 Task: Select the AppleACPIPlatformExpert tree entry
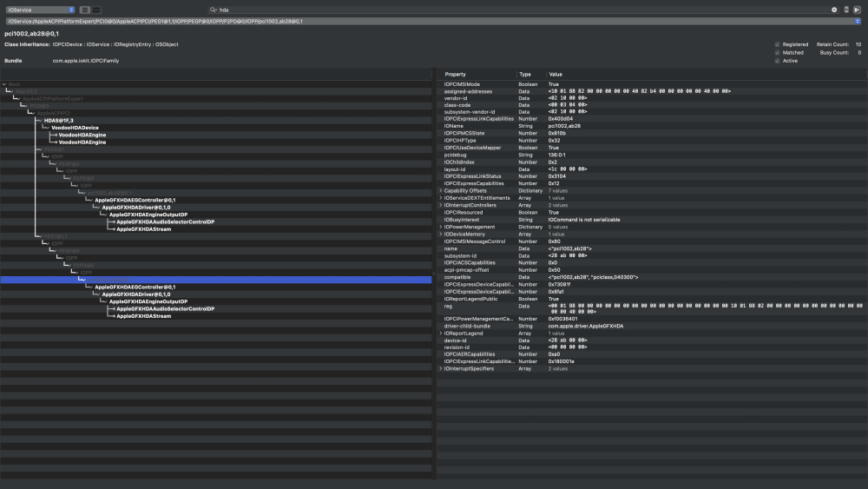coord(53,98)
